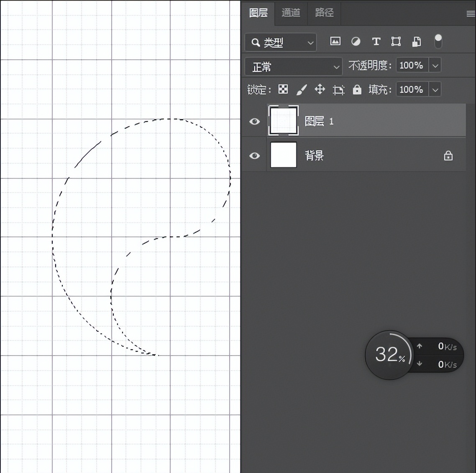This screenshot has width=476, height=473.
Task: Click the lock position icon
Action: pos(320,89)
